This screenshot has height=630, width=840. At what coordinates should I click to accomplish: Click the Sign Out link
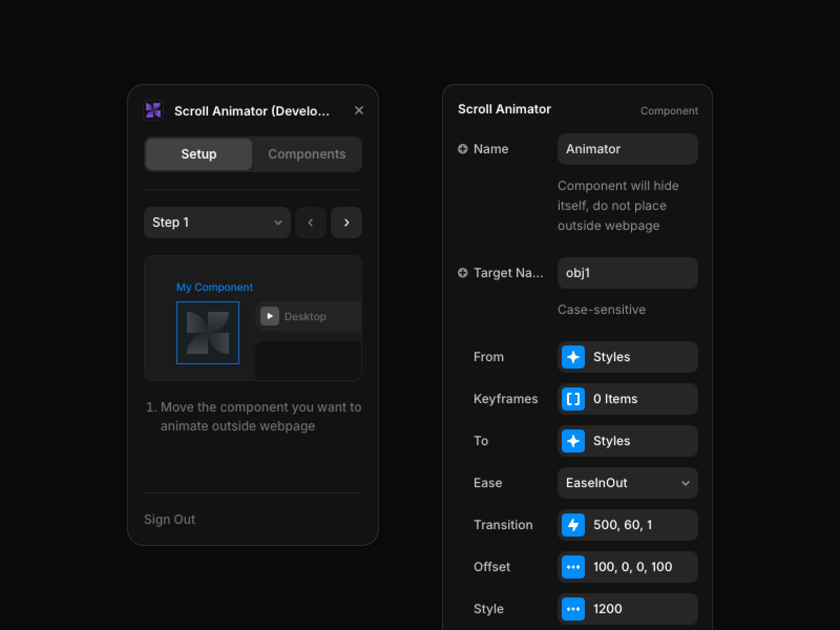170,519
